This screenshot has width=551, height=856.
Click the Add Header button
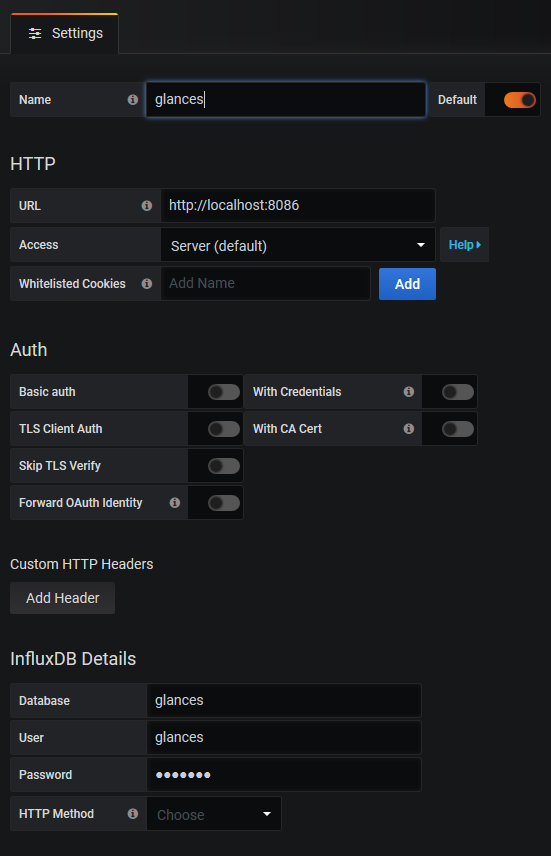63,598
